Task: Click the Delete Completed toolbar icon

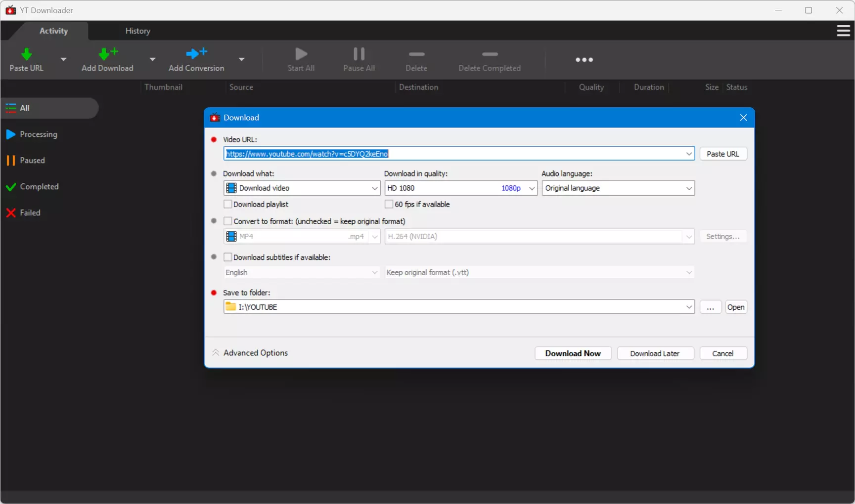Action: [x=490, y=54]
